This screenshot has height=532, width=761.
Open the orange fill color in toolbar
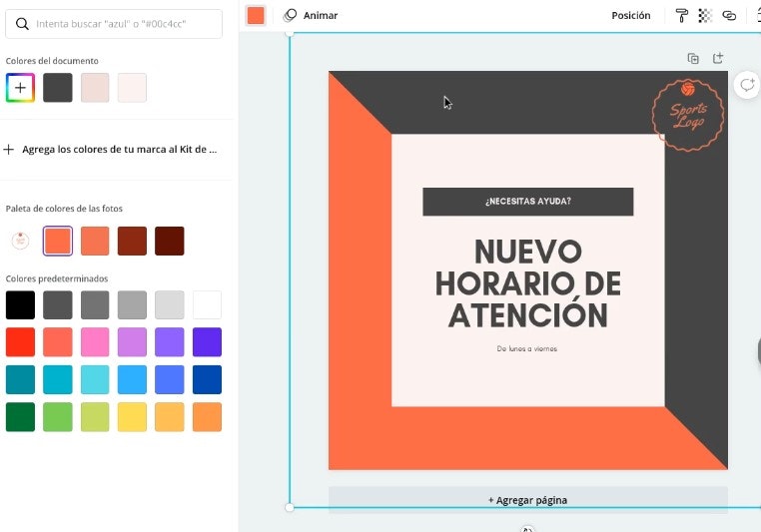pos(256,16)
